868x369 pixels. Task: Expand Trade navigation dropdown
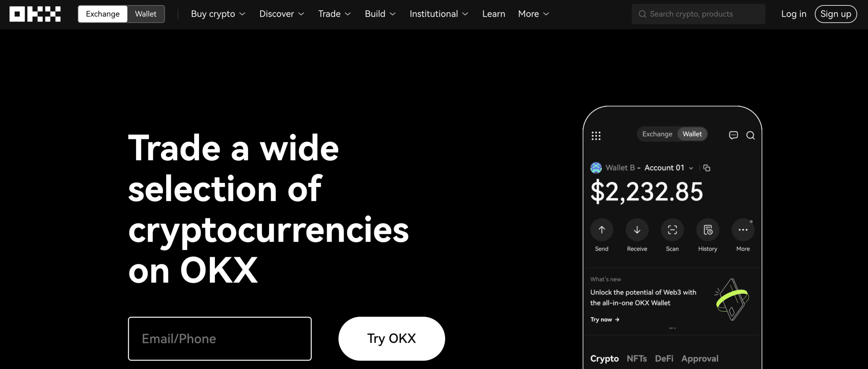point(334,14)
